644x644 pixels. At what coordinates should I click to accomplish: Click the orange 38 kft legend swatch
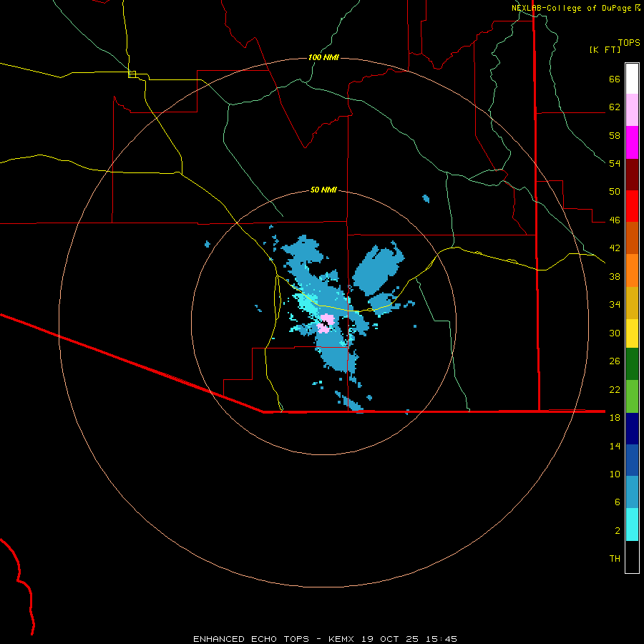pyautogui.click(x=632, y=270)
